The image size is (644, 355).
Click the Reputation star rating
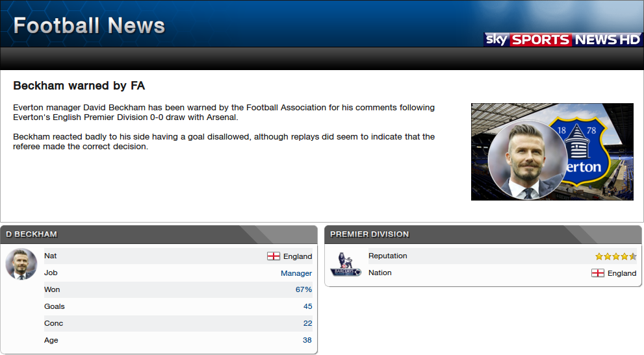pyautogui.click(x=615, y=256)
